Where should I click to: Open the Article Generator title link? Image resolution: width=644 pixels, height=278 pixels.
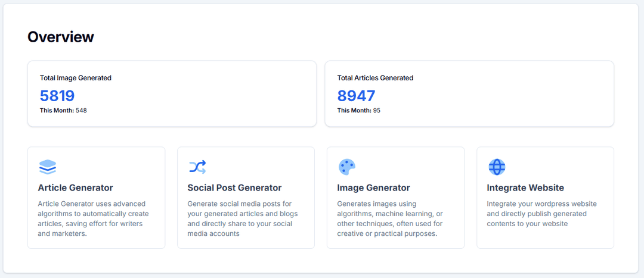pos(75,188)
